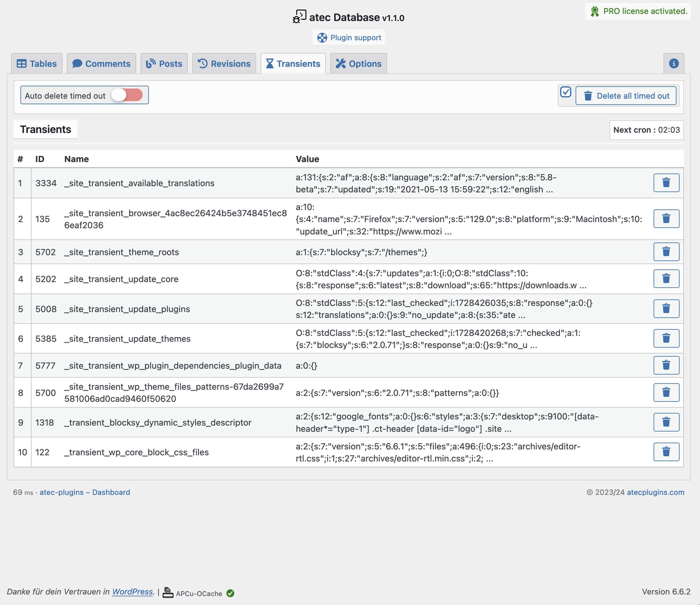Delete the theme_roots transient
Viewport: 700px width, 605px height.
(666, 251)
